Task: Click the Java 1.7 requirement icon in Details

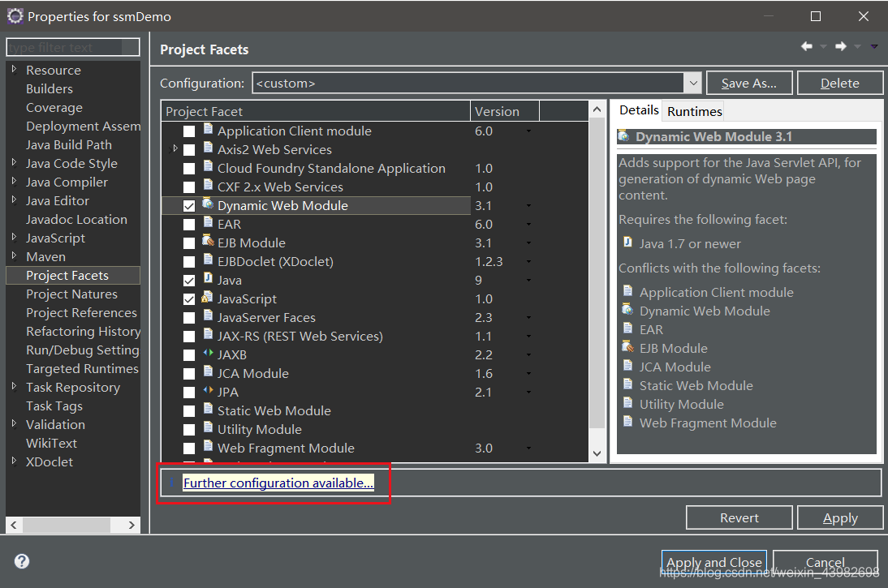Action: coord(627,242)
